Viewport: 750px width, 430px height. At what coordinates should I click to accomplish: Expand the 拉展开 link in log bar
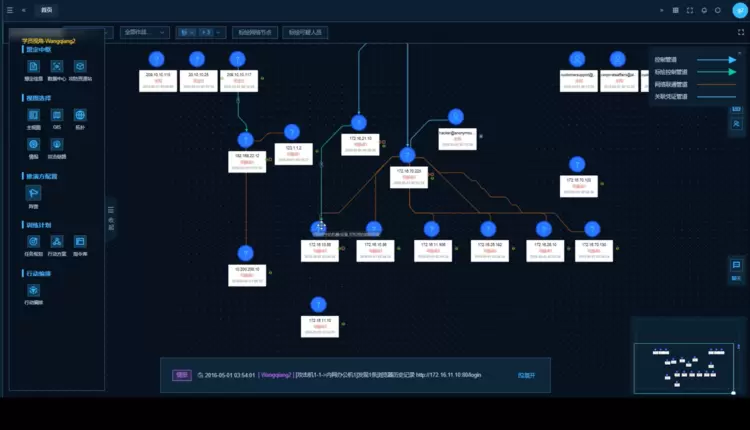[526, 375]
